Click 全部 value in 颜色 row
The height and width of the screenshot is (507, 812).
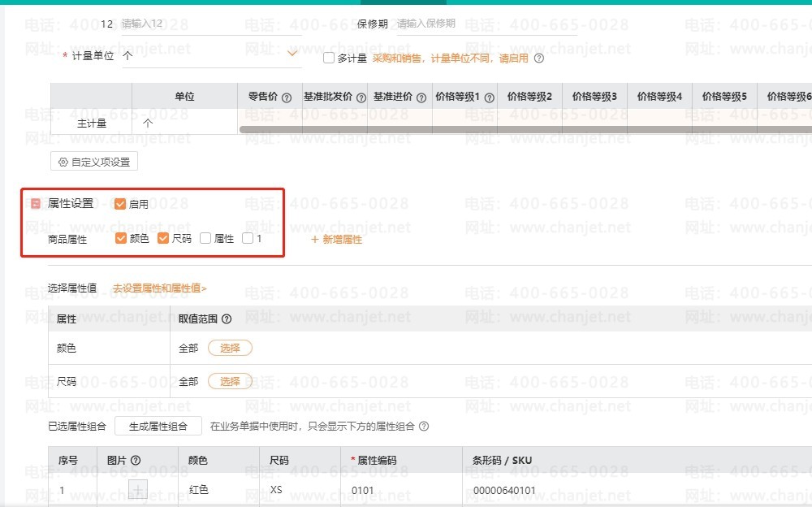click(x=188, y=349)
